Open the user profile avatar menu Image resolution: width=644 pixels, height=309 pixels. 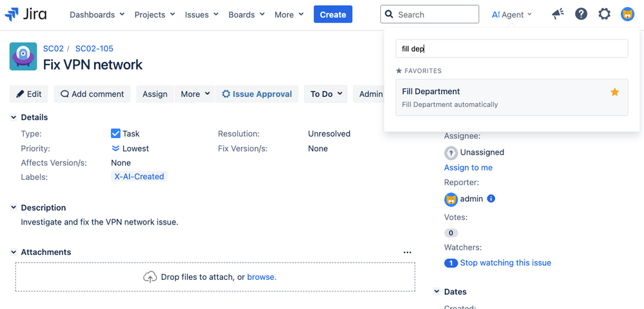627,14
